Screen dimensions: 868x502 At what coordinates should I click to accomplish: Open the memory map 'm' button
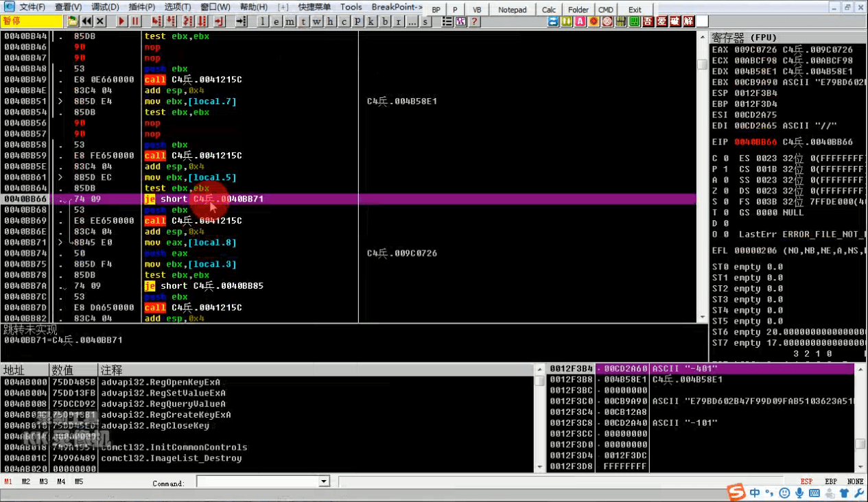pyautogui.click(x=290, y=21)
